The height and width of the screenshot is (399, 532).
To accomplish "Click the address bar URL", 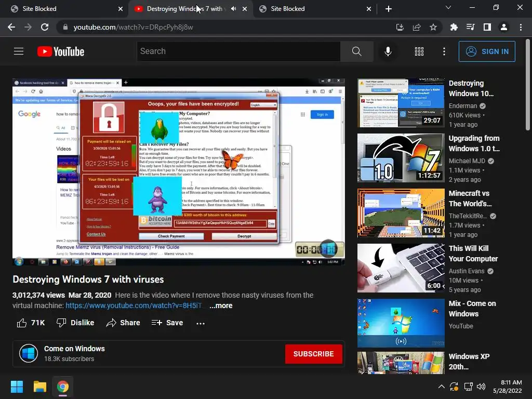I will click(x=133, y=27).
